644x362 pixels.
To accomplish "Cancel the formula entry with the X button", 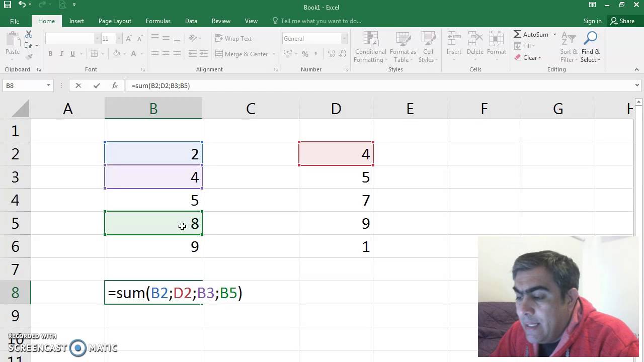I will pos(78,86).
